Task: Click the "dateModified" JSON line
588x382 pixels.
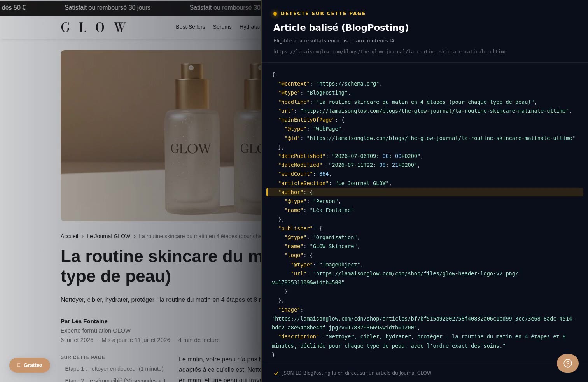Action: [349, 165]
